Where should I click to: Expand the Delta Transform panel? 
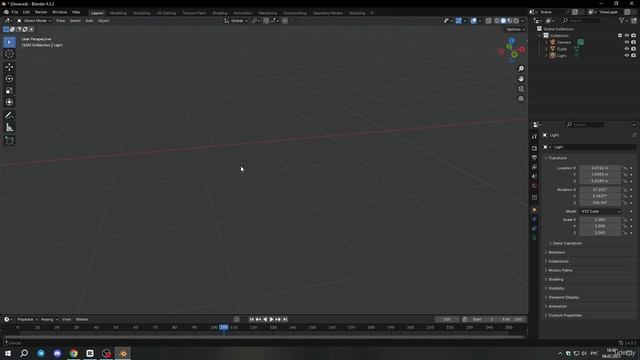(x=566, y=243)
